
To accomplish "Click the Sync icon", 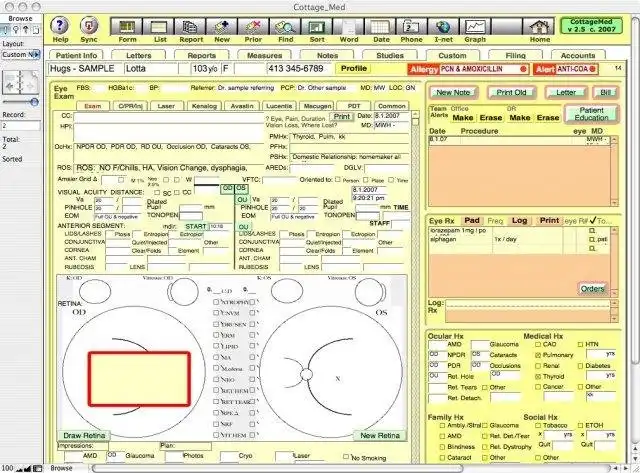I will click(x=89, y=26).
